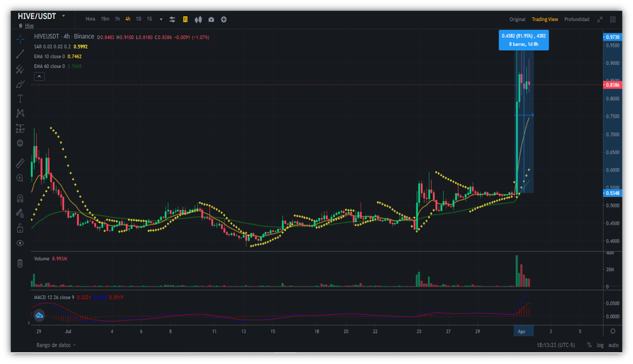Toggle auto scale mode
The width and height of the screenshot is (633, 364).
pos(613,345)
